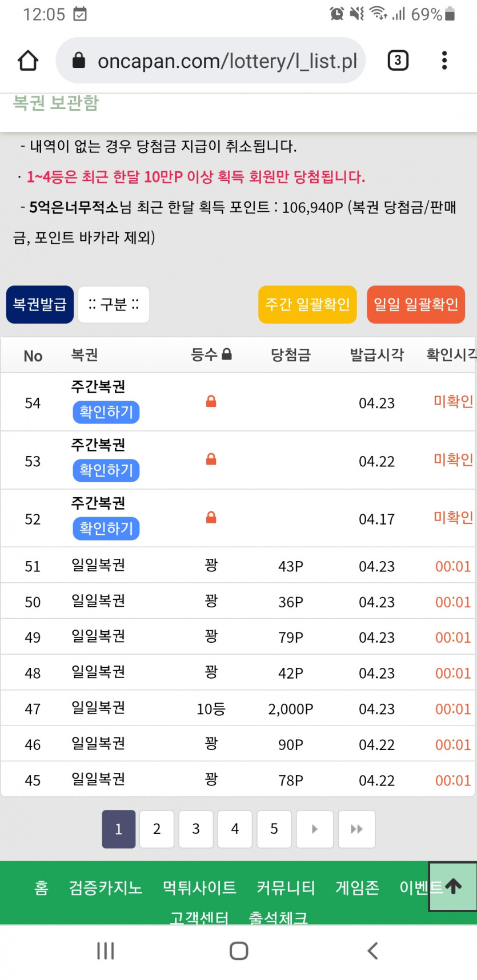Click the lock icon in row 53
The image size is (477, 980).
point(211,459)
